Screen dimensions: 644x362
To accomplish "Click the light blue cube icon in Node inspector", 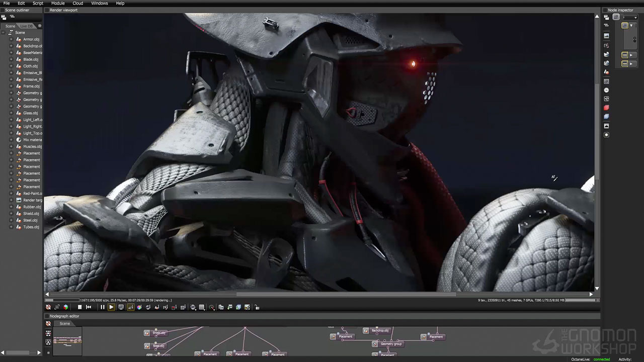I will click(606, 116).
